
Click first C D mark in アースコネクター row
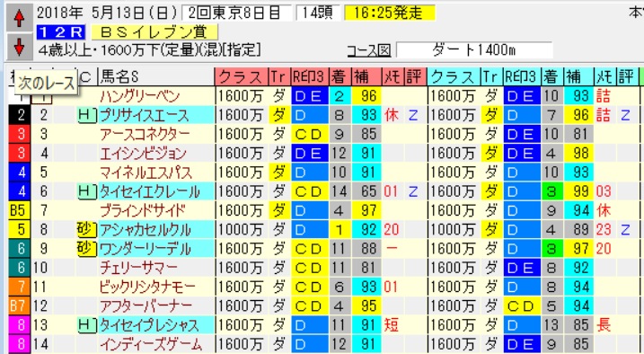(x=310, y=134)
